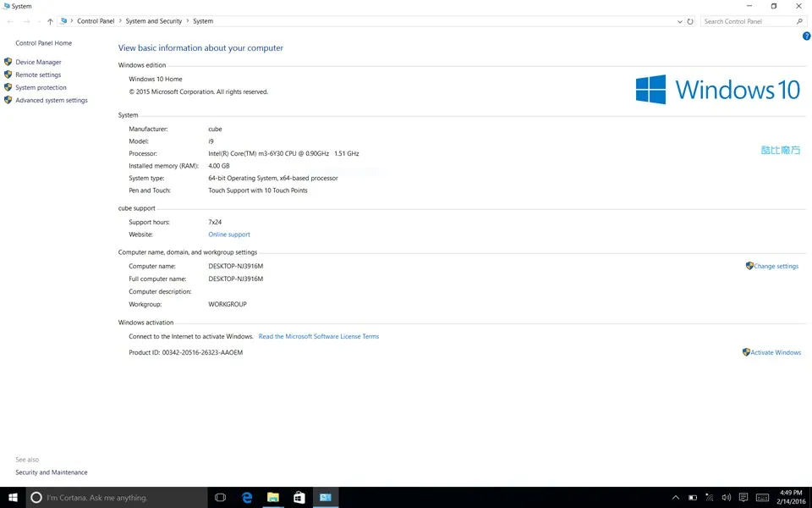Click the Refresh button in address bar
The width and height of the screenshot is (812, 508).
pyautogui.click(x=690, y=21)
